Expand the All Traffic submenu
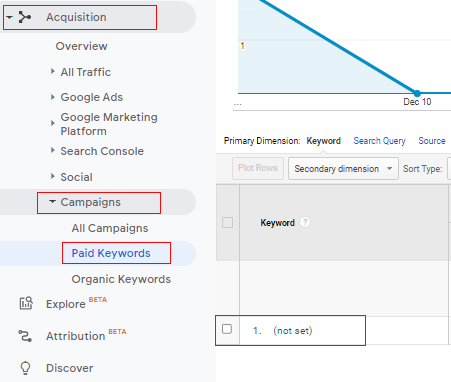This screenshot has height=382, width=451. (x=52, y=71)
